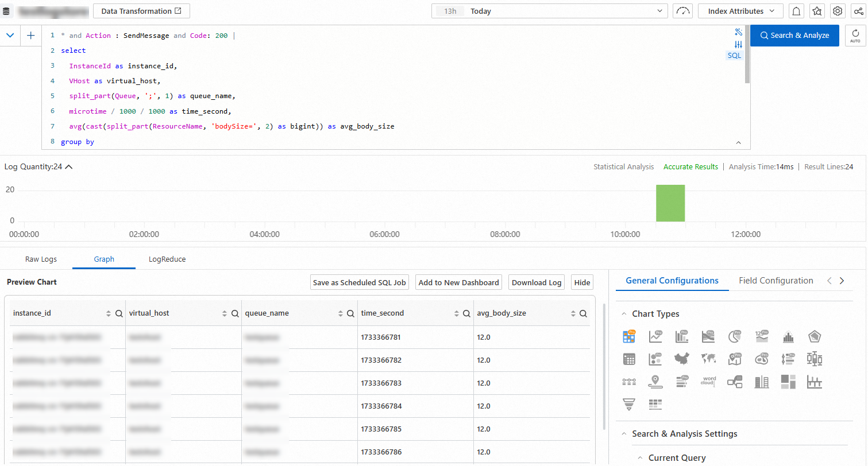Select the treemap chart type icon
868x466 pixels.
tap(788, 382)
